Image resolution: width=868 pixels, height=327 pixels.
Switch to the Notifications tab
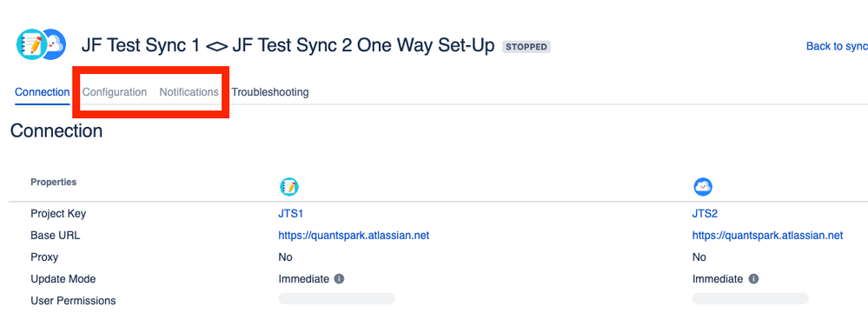point(189,92)
